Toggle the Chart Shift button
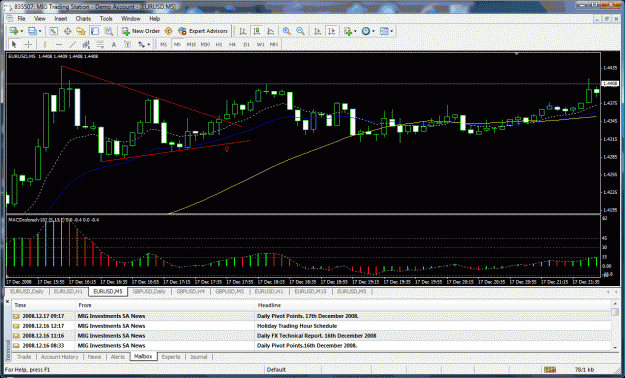This screenshot has height=378, width=625. pyautogui.click(x=331, y=31)
